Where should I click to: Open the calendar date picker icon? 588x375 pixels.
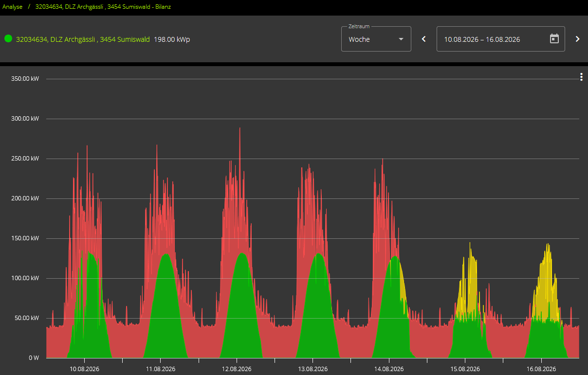(x=554, y=39)
